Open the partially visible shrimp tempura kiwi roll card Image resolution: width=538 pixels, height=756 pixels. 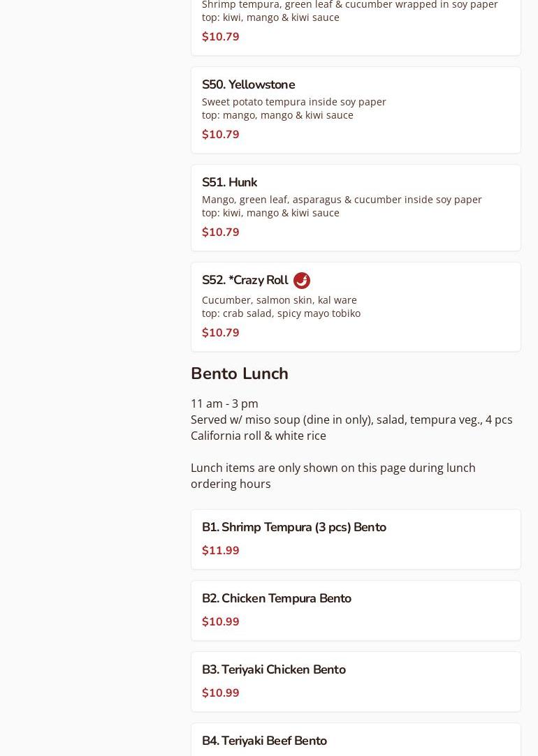(356, 27)
